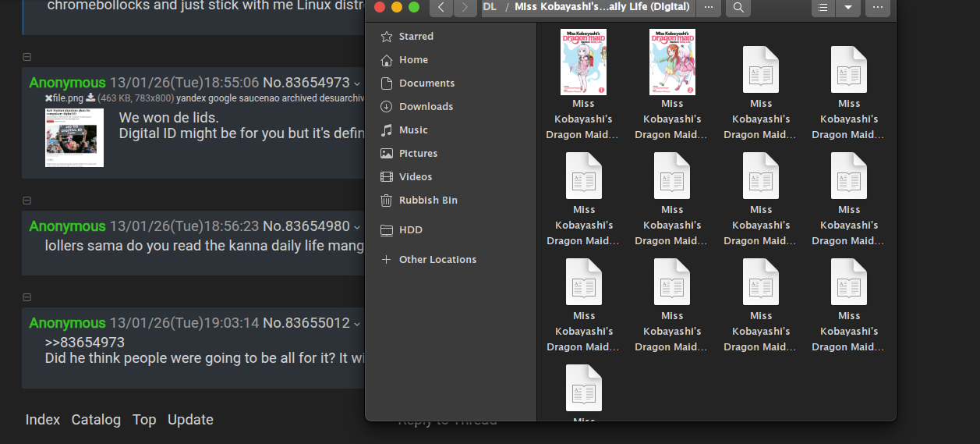
Task: Jump to Top of the thread
Action: pos(144,420)
